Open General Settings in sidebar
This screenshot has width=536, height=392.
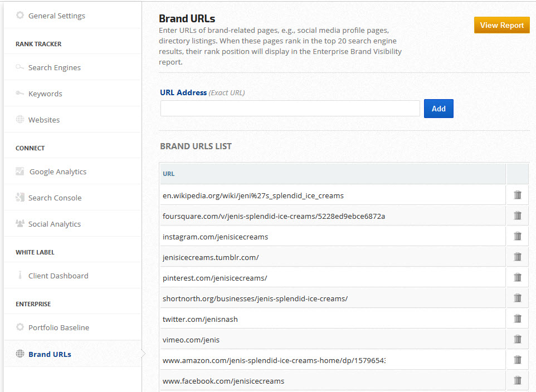56,16
